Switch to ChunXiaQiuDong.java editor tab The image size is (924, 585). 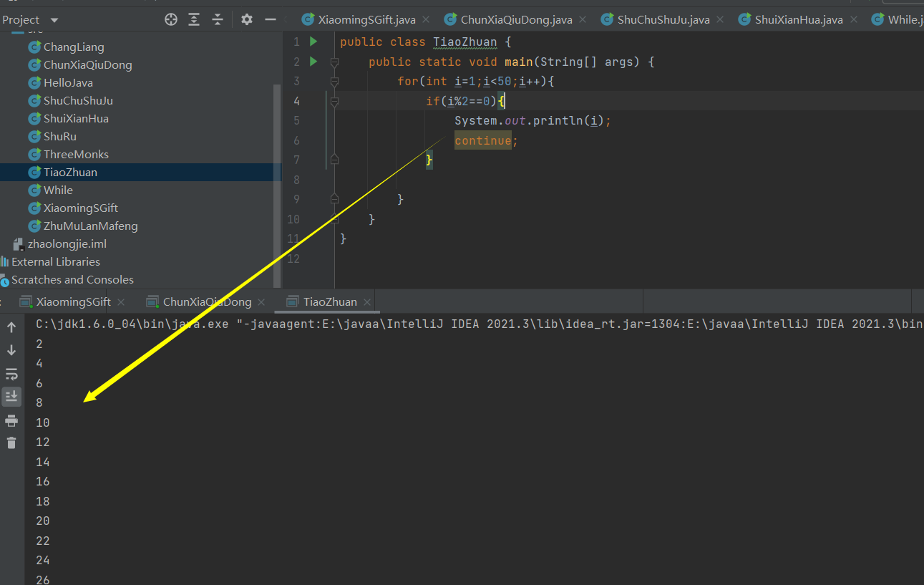click(x=515, y=19)
